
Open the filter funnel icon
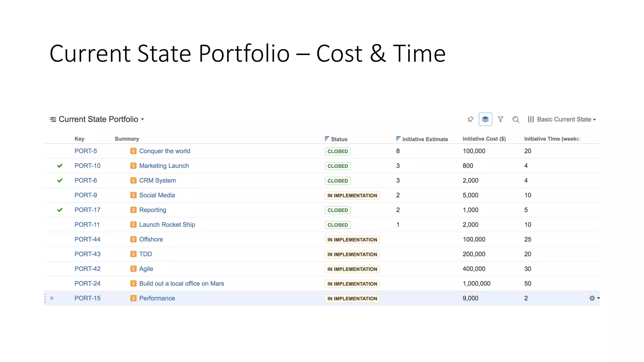[x=500, y=119]
